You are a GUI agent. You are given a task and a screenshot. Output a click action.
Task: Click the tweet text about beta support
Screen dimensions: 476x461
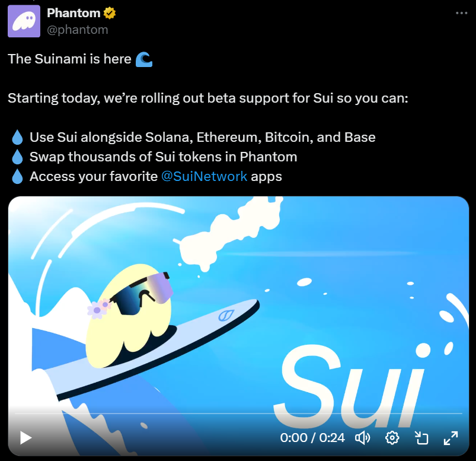point(208,98)
